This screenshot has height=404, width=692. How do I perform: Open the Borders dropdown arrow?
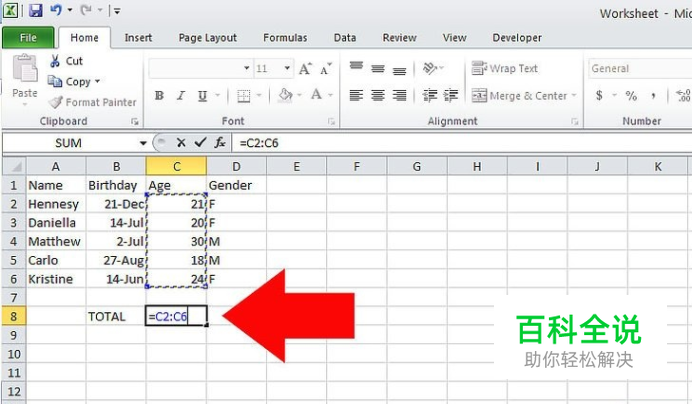[x=259, y=95]
